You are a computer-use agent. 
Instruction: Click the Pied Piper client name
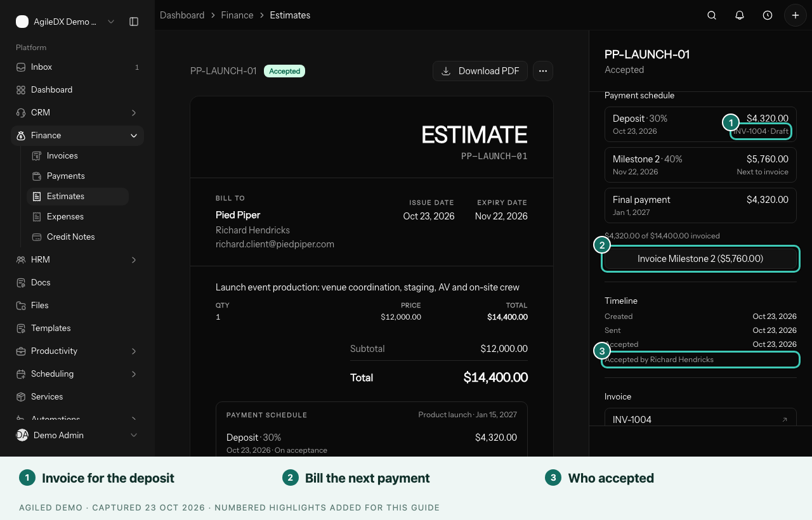238,215
